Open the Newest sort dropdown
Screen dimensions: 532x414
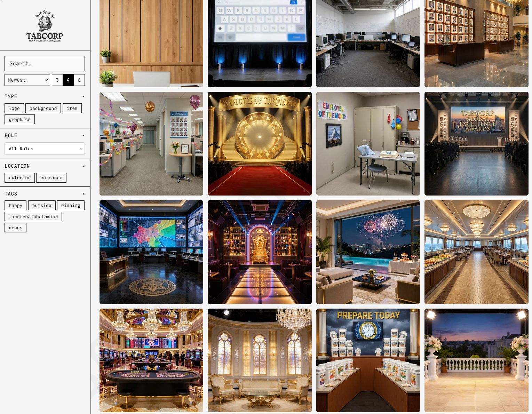pyautogui.click(x=27, y=80)
